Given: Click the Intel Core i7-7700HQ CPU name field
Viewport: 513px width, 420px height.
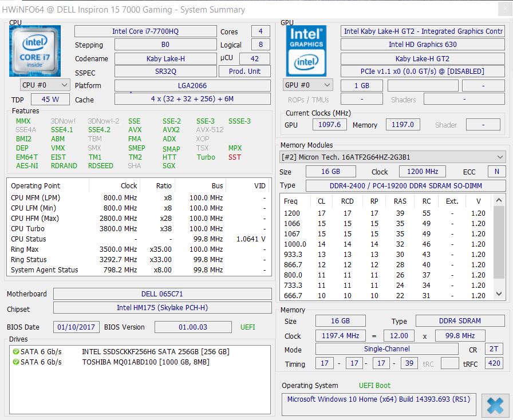Looking at the screenshot, I should [x=145, y=31].
